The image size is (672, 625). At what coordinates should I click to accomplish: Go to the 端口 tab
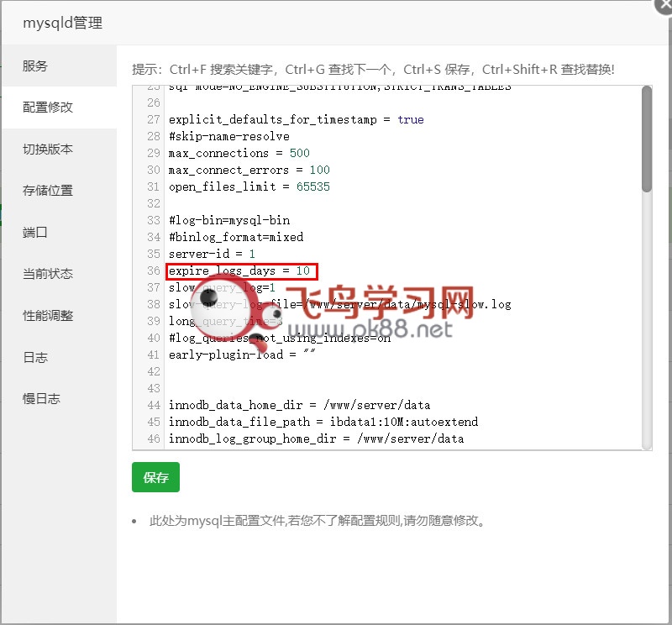pos(35,233)
